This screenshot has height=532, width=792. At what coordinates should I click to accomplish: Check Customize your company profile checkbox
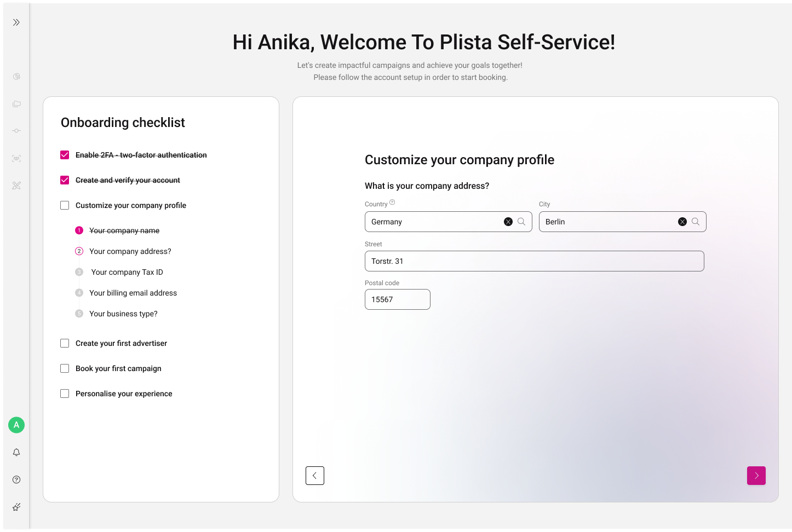click(65, 205)
